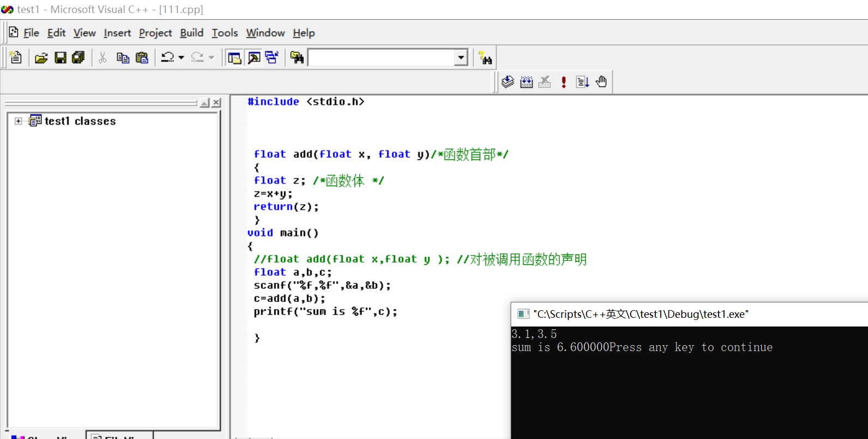The width and height of the screenshot is (868, 439).
Task: Click the c=add(a,b); code line
Action: (x=289, y=299)
